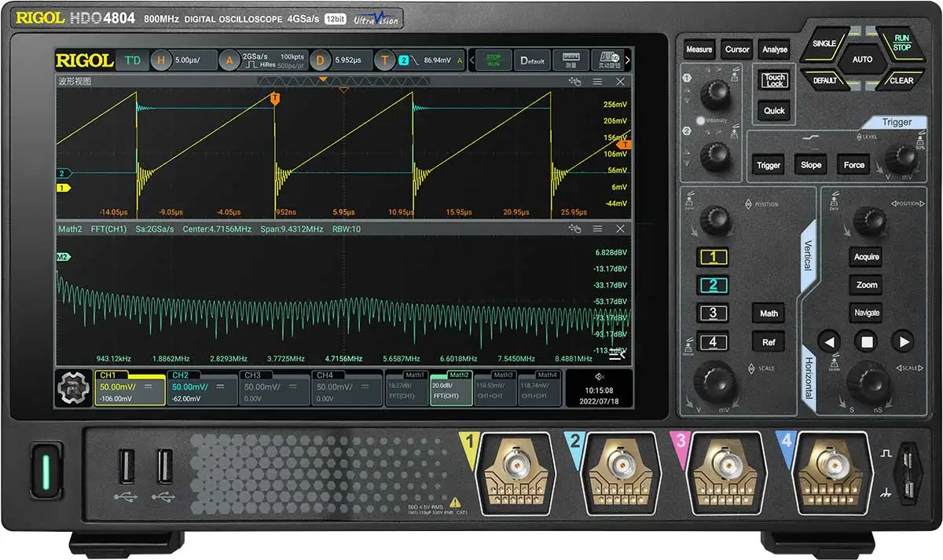
Task: Click the hamburger menu icon in FFT window
Action: [x=597, y=229]
